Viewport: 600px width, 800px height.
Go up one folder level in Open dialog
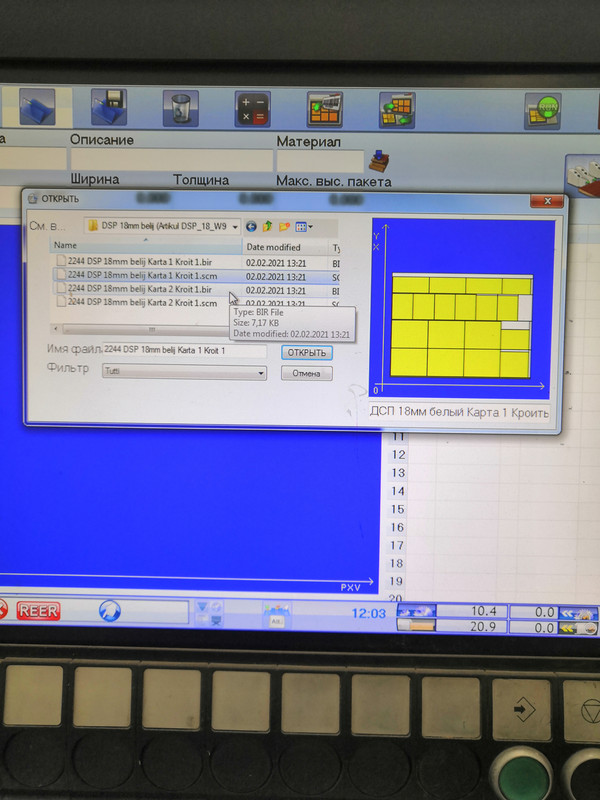pos(267,227)
